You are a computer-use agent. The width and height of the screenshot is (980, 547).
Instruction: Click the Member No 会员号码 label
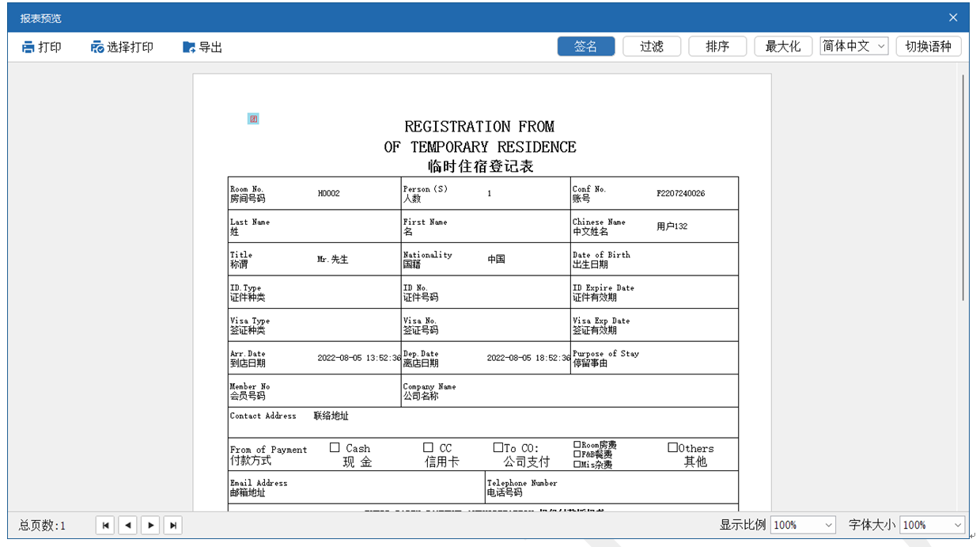click(250, 391)
